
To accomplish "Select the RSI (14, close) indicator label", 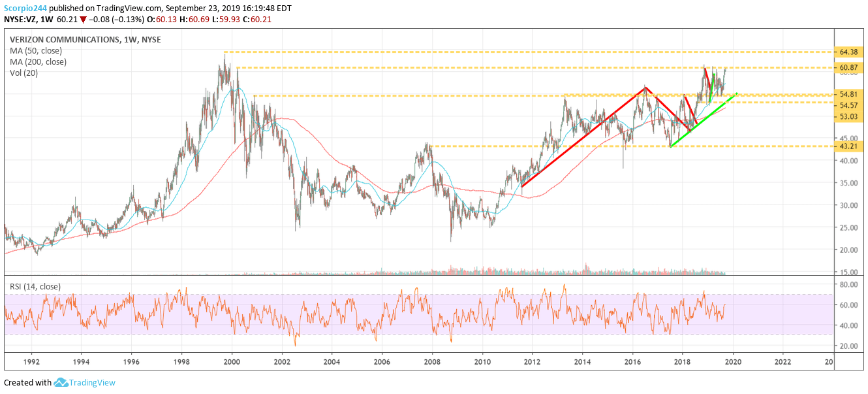I will (x=37, y=286).
